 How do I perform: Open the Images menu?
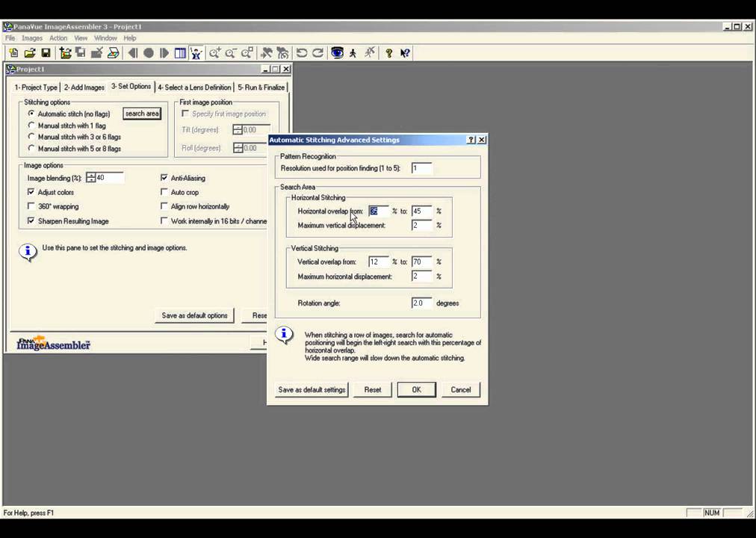(32, 38)
